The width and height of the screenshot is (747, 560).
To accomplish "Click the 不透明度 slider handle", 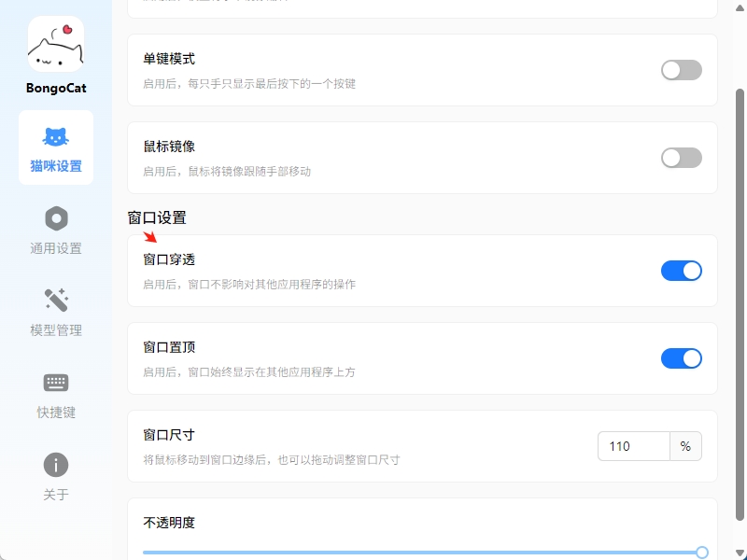I will pyautogui.click(x=702, y=553).
